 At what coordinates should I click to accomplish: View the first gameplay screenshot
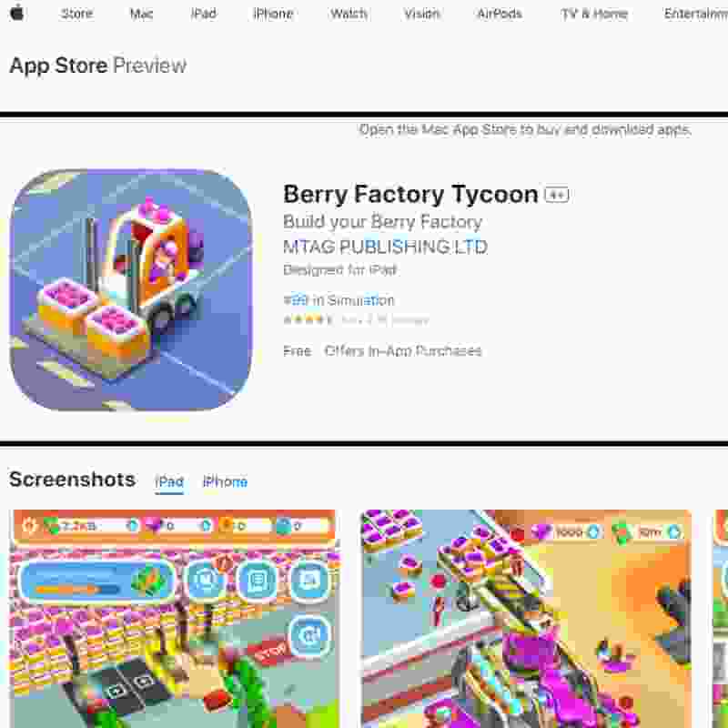tap(174, 619)
